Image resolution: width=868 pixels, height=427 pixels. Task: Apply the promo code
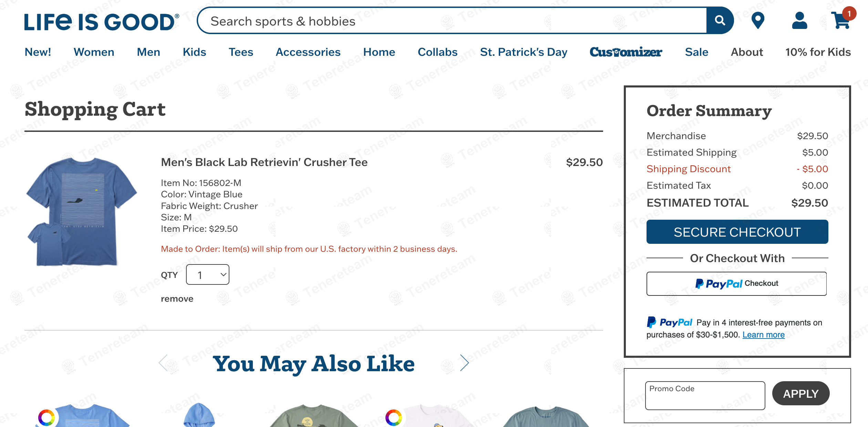[800, 394]
